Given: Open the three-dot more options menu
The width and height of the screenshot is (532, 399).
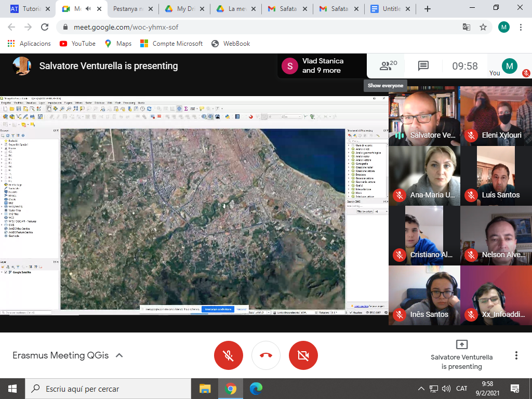Looking at the screenshot, I should coord(516,355).
